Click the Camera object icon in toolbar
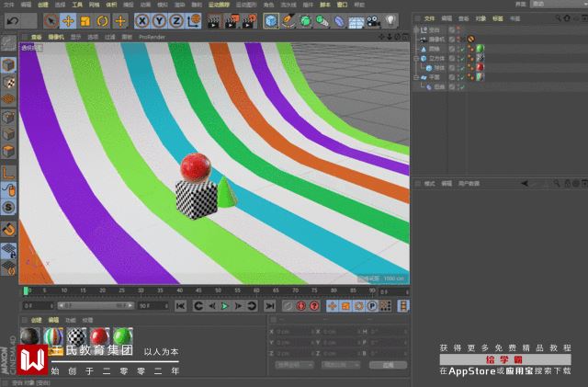 [373, 21]
